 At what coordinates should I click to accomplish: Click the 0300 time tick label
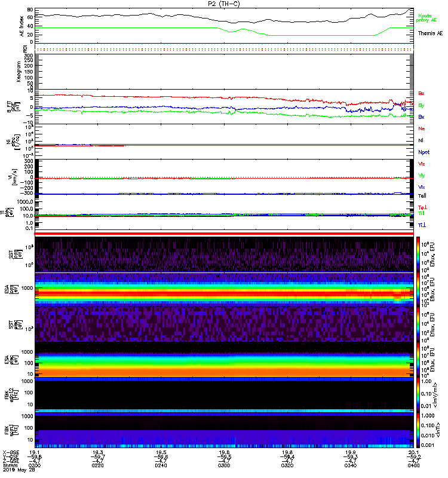(x=224, y=465)
